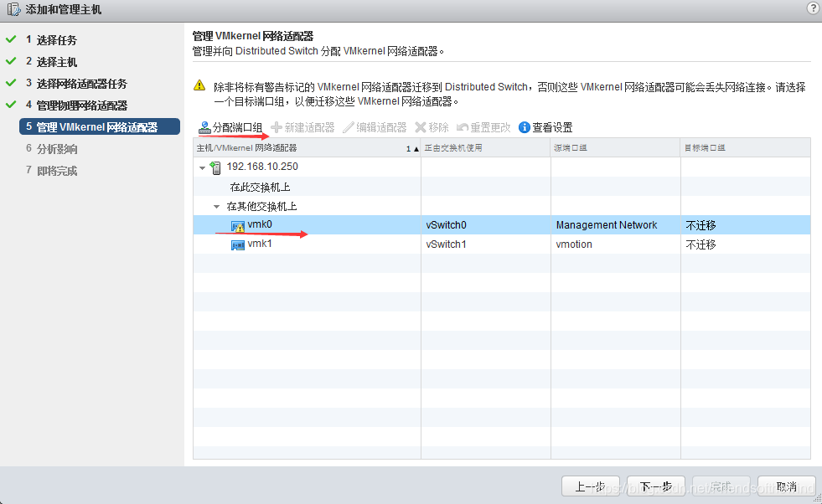Click the Edit adapter (编辑适配器) toolbar item
The image size is (822, 504).
375,127
